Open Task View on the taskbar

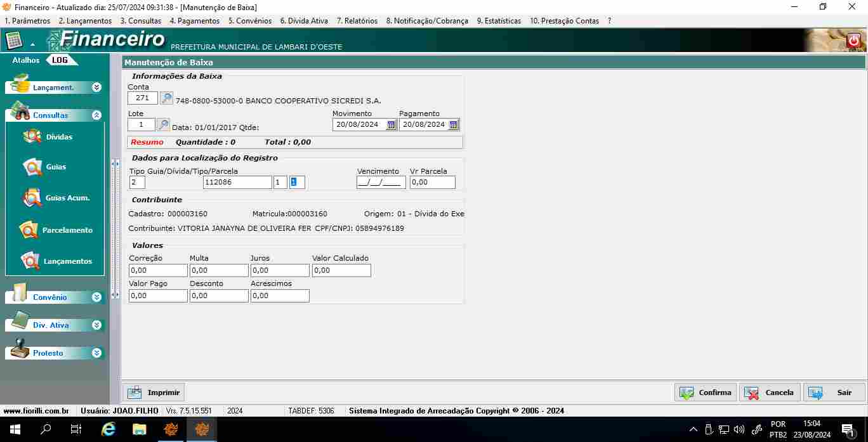pyautogui.click(x=76, y=429)
